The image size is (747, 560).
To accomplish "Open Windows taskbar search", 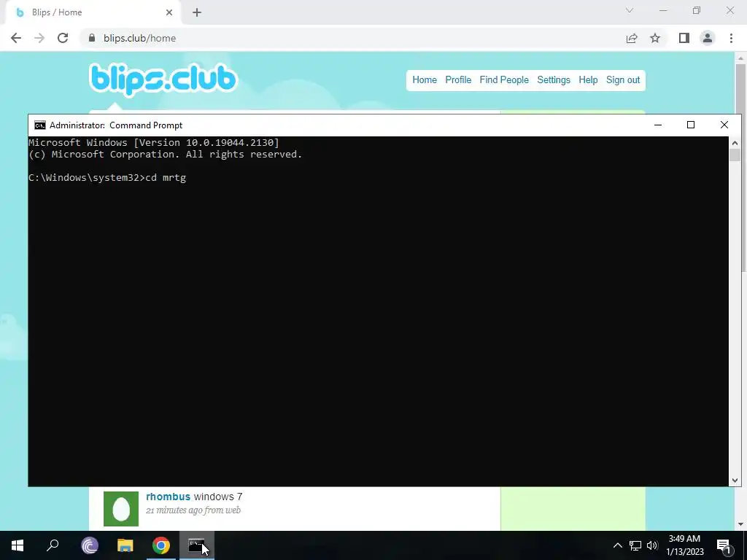I will click(53, 545).
